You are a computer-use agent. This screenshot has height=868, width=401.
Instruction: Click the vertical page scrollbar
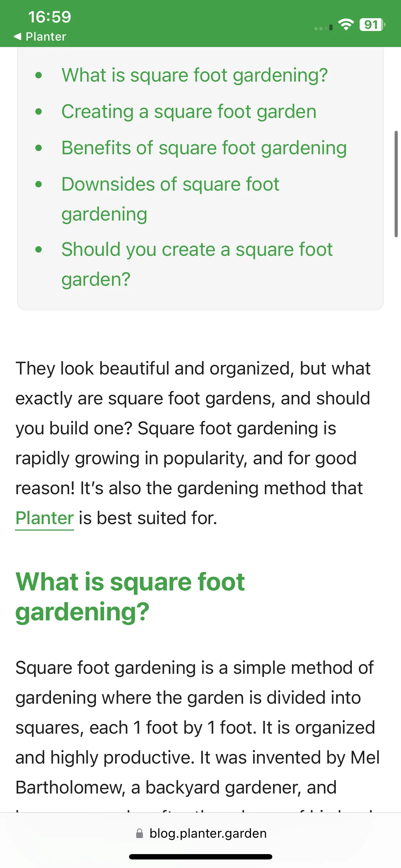(396, 184)
